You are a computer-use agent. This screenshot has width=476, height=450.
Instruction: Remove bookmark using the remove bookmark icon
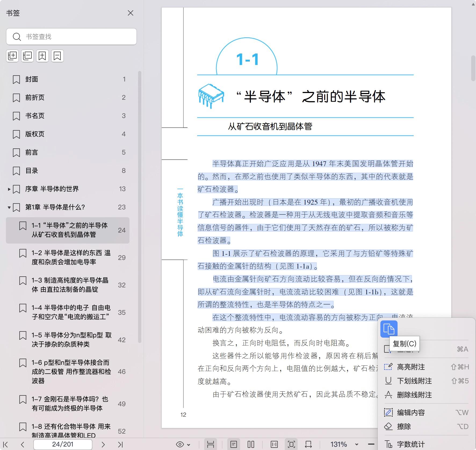pyautogui.click(x=57, y=56)
